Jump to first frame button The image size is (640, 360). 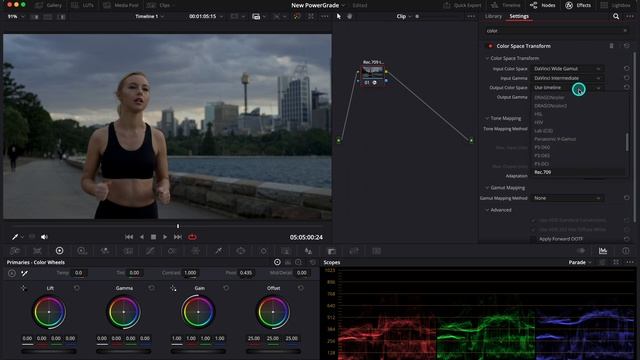(x=129, y=237)
